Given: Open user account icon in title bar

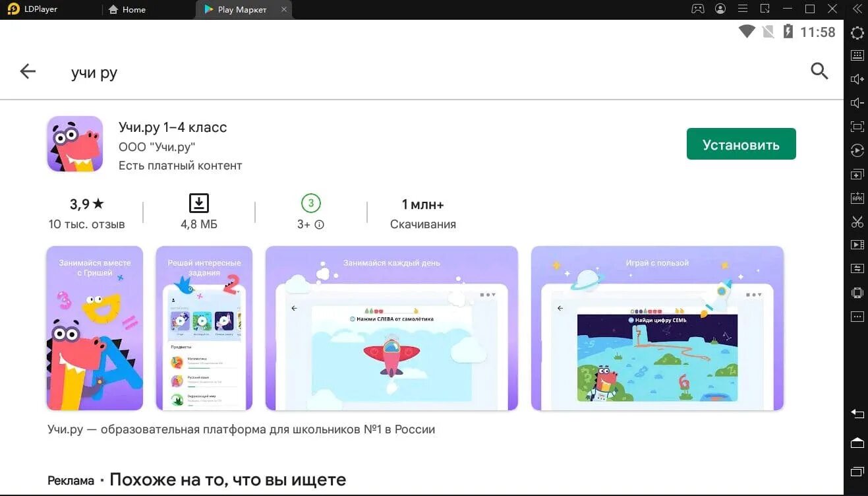Looking at the screenshot, I should tap(720, 9).
